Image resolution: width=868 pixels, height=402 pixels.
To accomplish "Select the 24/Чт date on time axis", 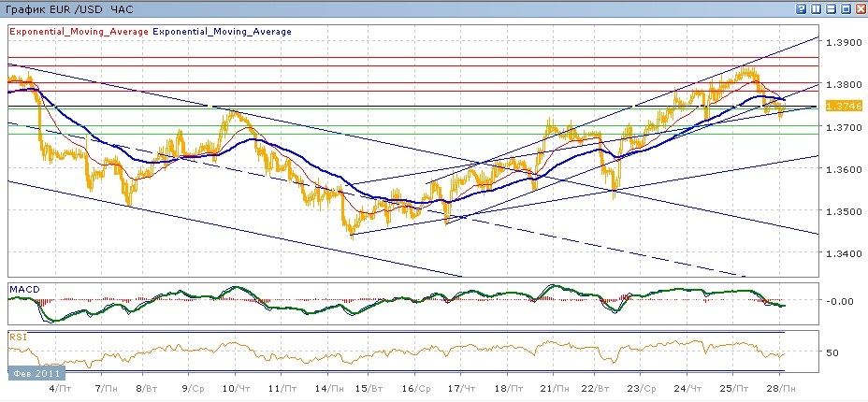I will 689,389.
